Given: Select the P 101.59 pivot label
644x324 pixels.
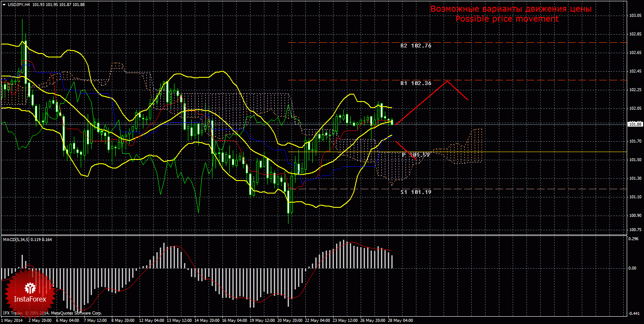Looking at the screenshot, I should pyautogui.click(x=416, y=154).
